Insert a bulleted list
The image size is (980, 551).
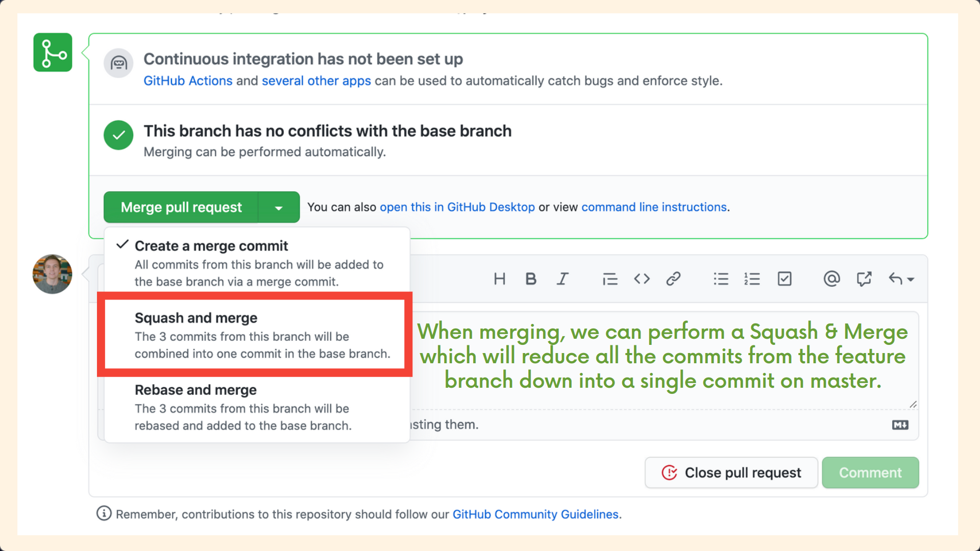point(721,279)
